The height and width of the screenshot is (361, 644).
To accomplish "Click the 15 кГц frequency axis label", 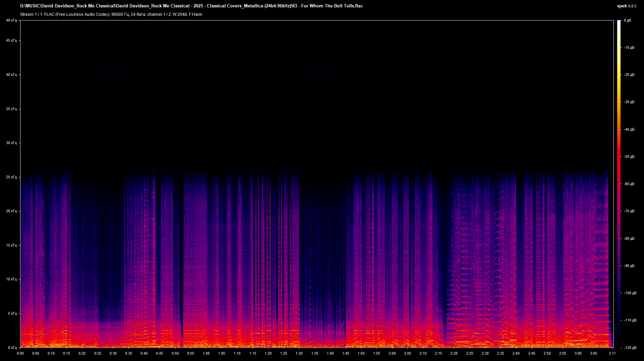I will 11,245.
